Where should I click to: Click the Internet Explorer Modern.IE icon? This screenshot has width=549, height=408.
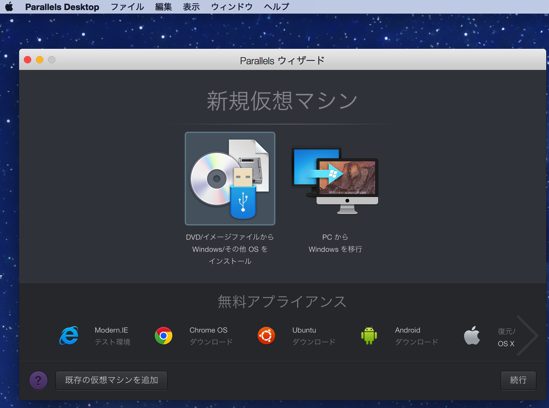69,336
